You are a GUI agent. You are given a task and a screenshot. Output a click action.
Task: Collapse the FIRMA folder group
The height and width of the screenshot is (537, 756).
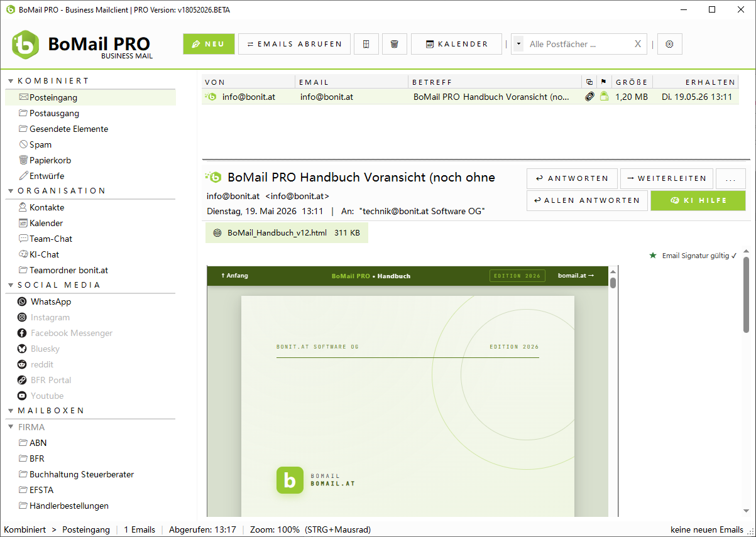(x=11, y=427)
